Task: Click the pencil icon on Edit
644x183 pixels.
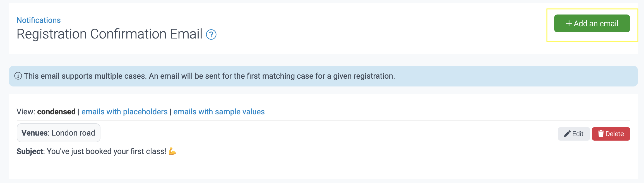Action: 567,134
